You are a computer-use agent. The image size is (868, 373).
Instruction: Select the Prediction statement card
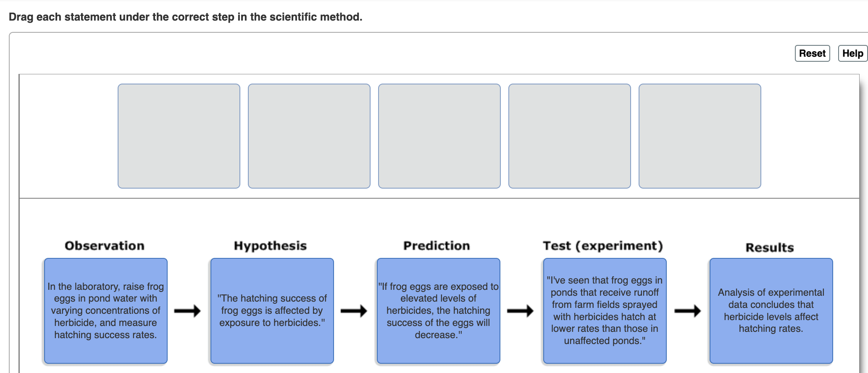[438, 310]
